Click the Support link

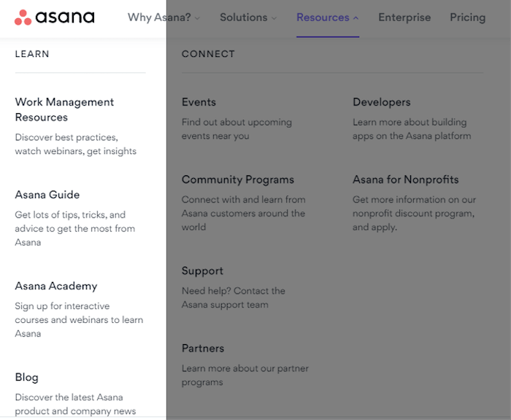202,271
